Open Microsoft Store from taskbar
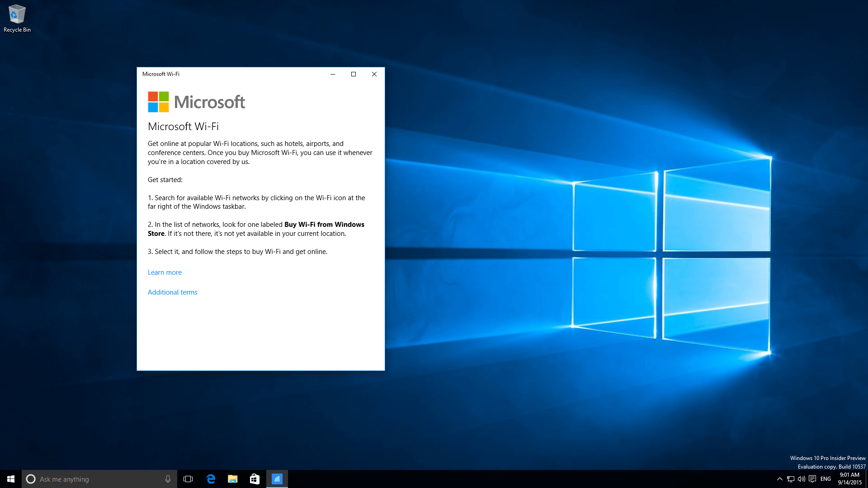868x488 pixels. pyautogui.click(x=255, y=479)
